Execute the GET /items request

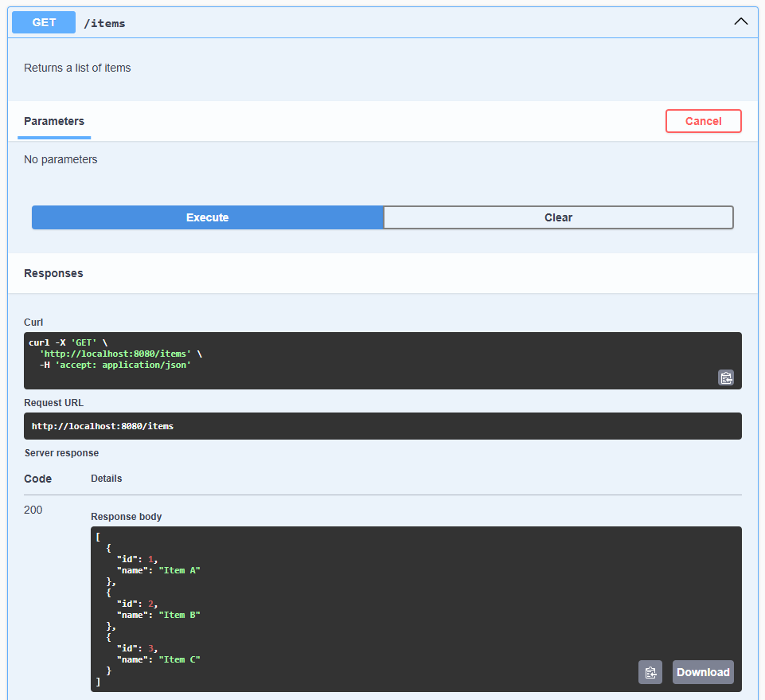point(207,217)
